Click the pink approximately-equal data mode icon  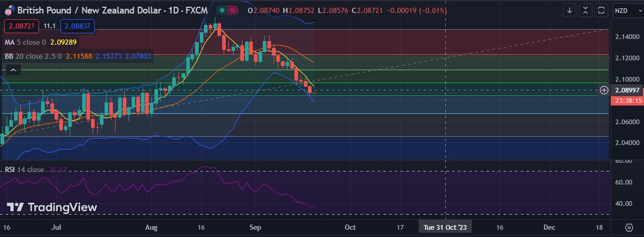coord(233,10)
